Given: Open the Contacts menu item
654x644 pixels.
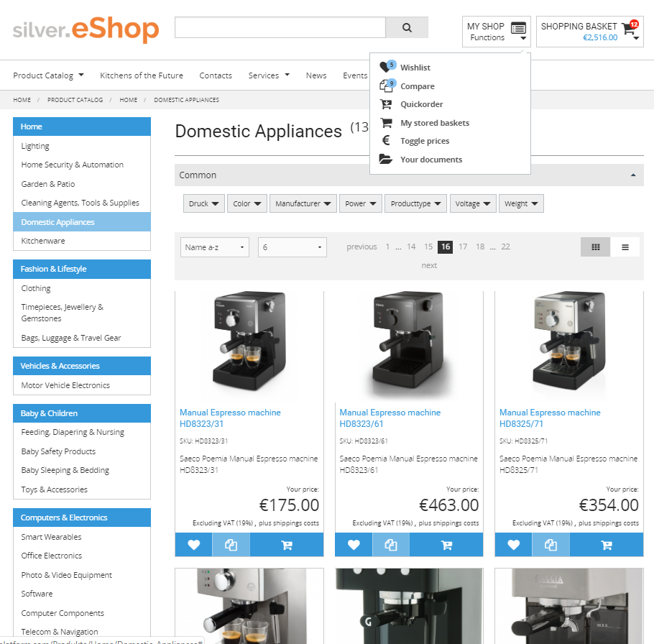Looking at the screenshot, I should 216,75.
